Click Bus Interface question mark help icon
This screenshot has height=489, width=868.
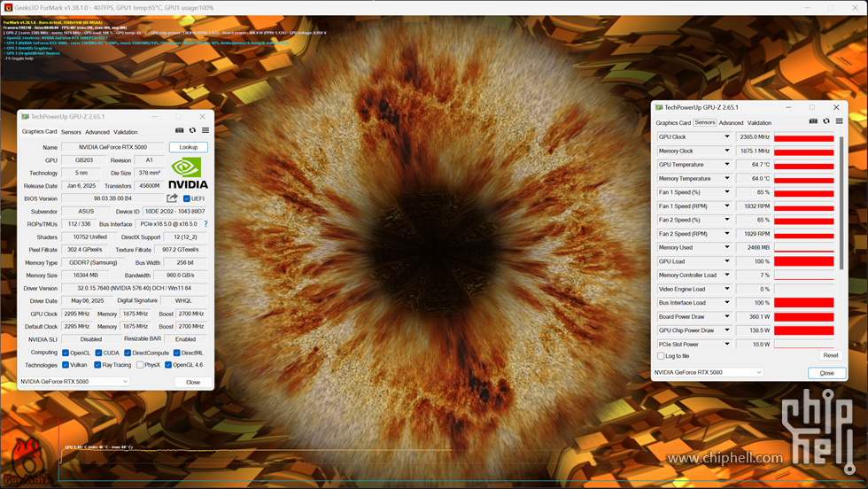(205, 224)
